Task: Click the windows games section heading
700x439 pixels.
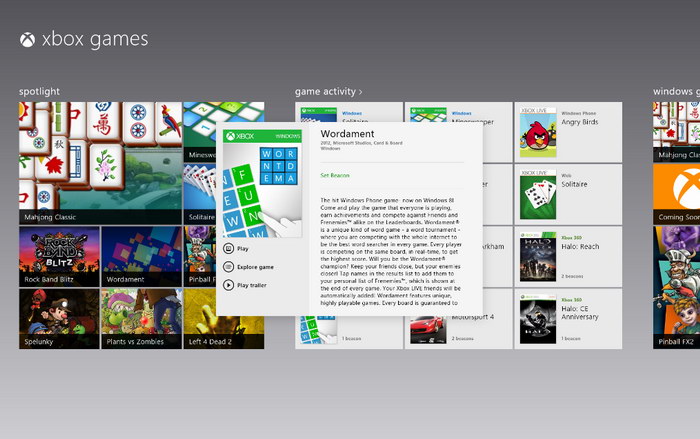Action: (x=676, y=92)
